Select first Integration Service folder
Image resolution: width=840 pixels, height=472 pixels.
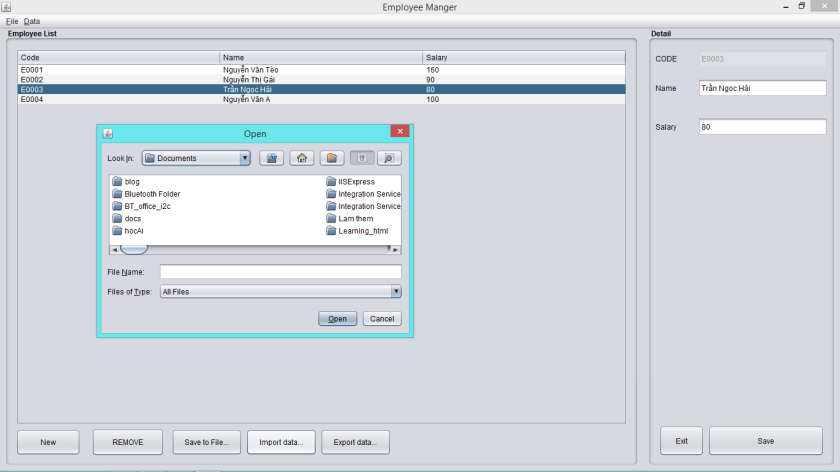(363, 194)
